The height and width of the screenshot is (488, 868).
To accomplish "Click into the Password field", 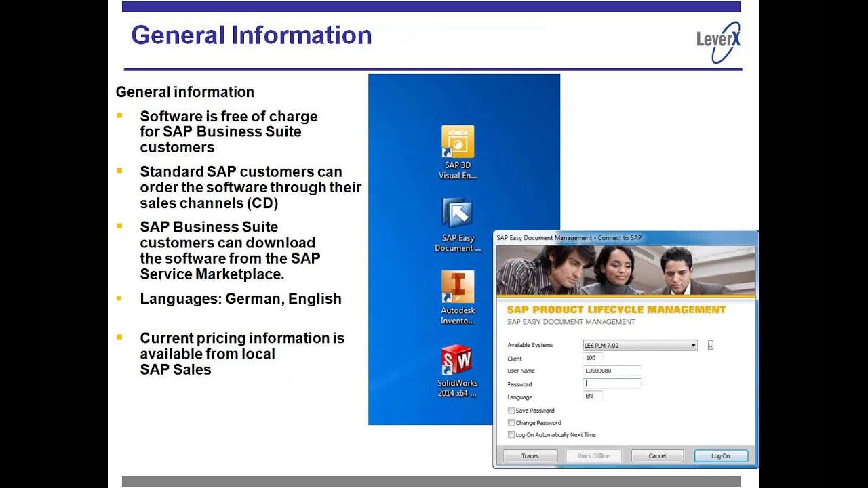I will (x=612, y=384).
